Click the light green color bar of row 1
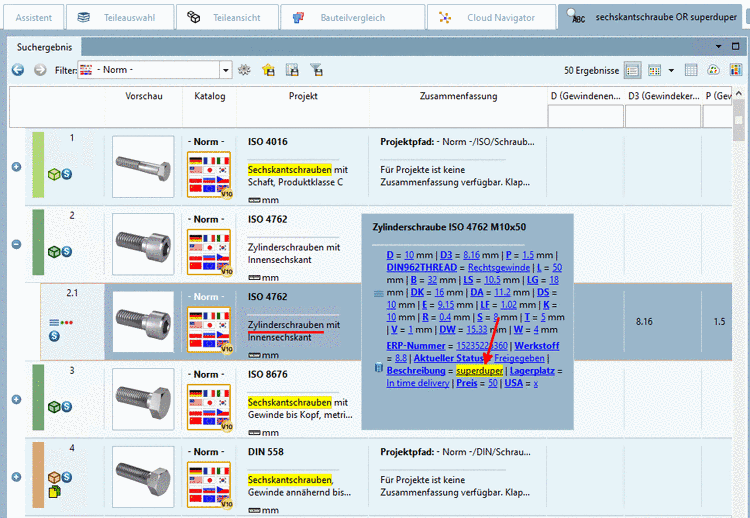The height and width of the screenshot is (518, 750). [38, 165]
